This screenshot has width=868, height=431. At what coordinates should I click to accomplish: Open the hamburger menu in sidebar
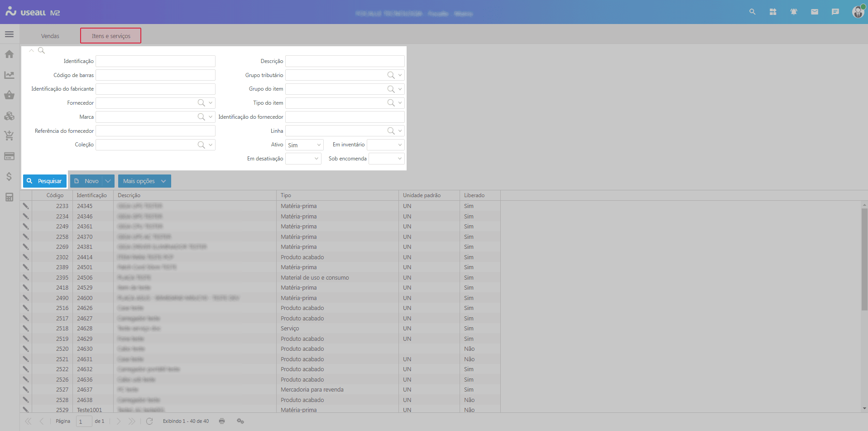(9, 34)
